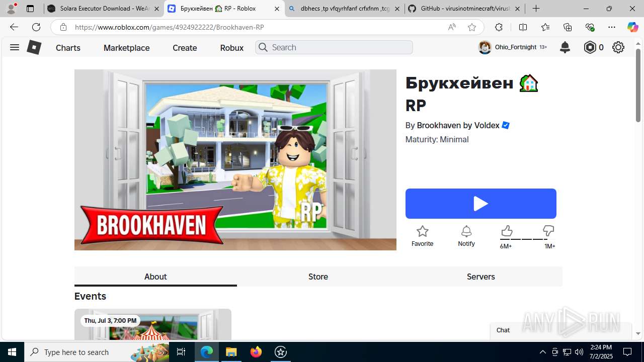Open the Roblox hamburger navigation menu

[15, 47]
